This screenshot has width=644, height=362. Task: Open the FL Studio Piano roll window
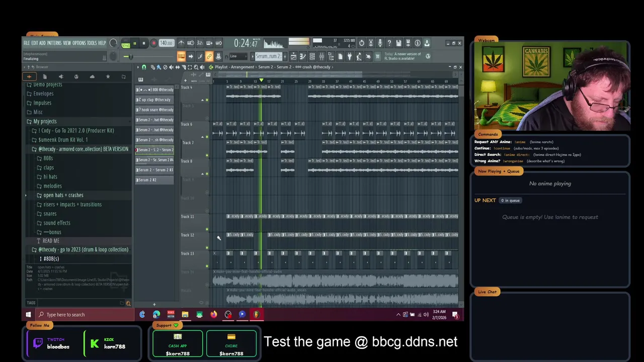click(x=303, y=56)
